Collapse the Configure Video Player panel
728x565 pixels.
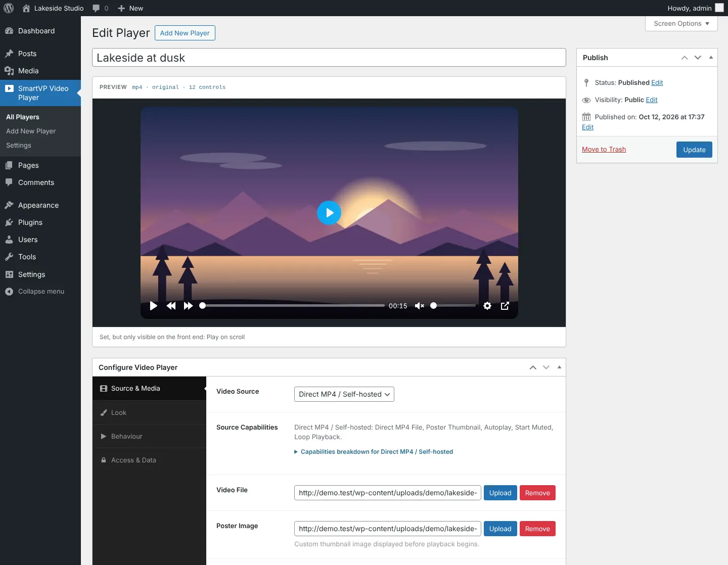pos(559,367)
